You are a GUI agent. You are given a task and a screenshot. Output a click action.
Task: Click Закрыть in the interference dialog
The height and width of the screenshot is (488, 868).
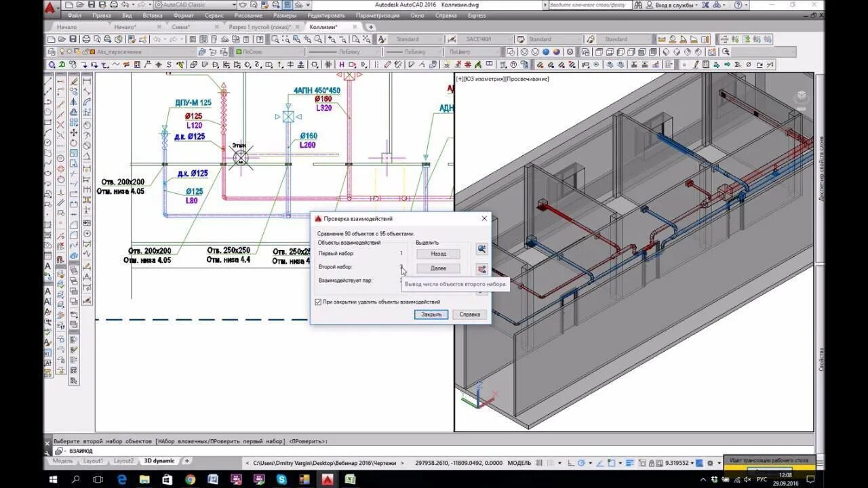tap(431, 314)
